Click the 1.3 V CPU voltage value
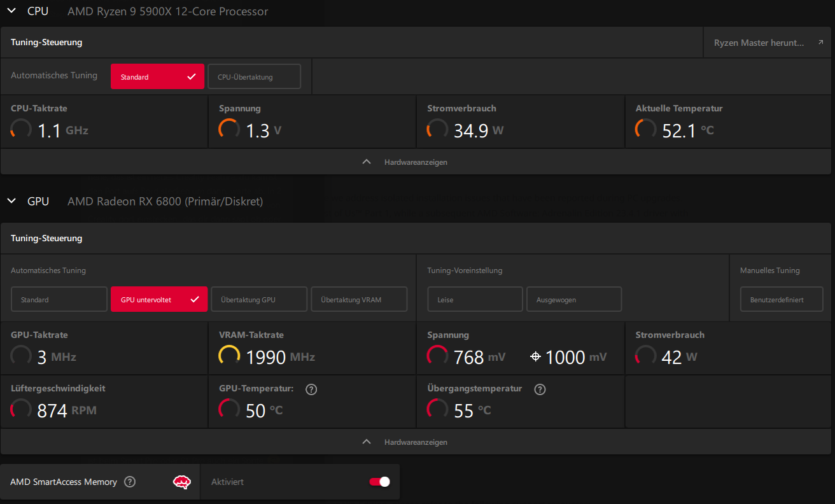The width and height of the screenshot is (835, 504). (x=263, y=131)
